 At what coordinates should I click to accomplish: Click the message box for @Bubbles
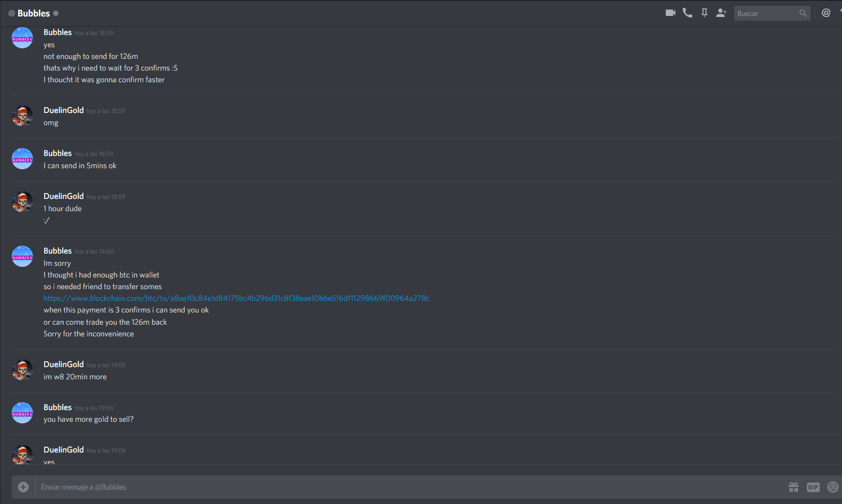411,487
